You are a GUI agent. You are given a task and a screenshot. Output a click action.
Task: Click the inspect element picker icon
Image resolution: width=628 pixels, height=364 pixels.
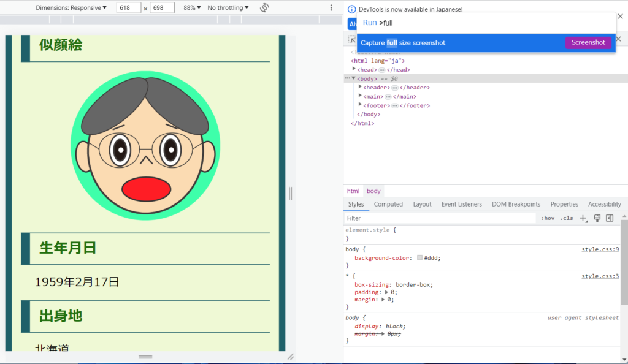pos(352,39)
